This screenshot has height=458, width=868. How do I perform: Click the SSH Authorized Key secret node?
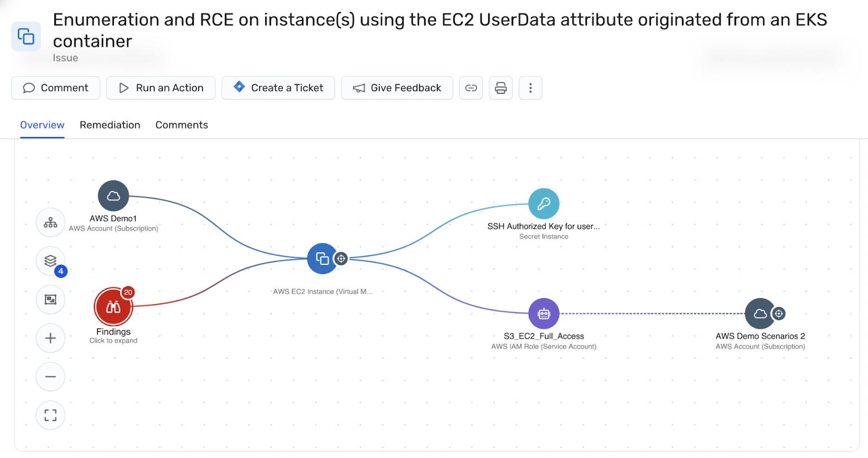544,204
